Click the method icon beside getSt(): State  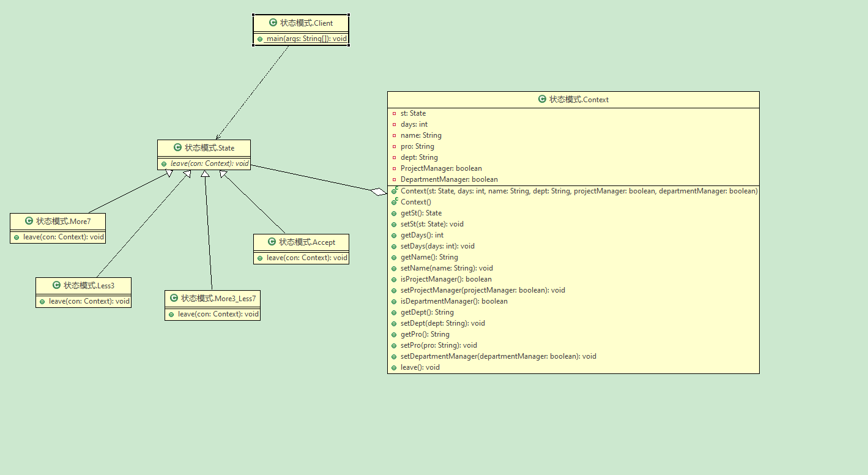(x=394, y=213)
